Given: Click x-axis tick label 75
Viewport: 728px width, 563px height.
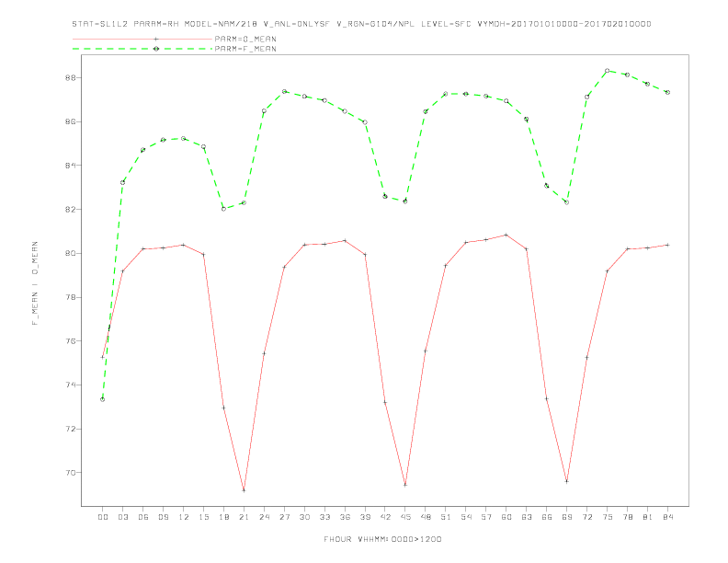Looking at the screenshot, I should point(608,517).
